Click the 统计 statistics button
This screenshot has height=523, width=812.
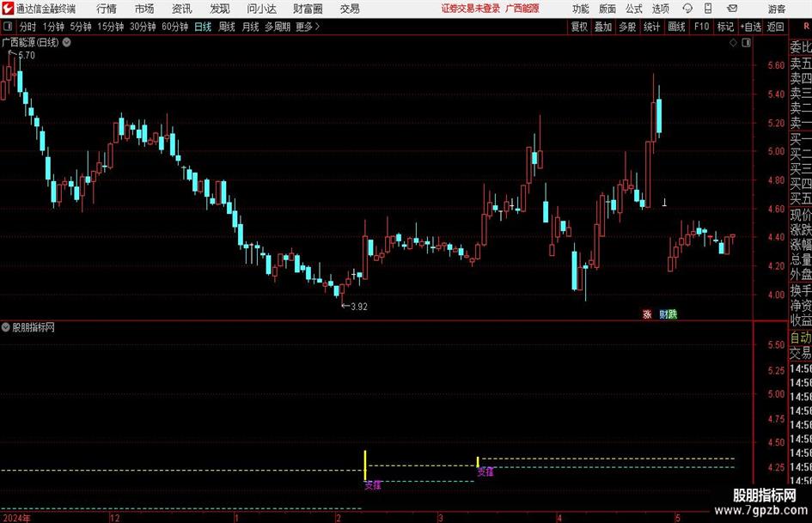point(652,27)
